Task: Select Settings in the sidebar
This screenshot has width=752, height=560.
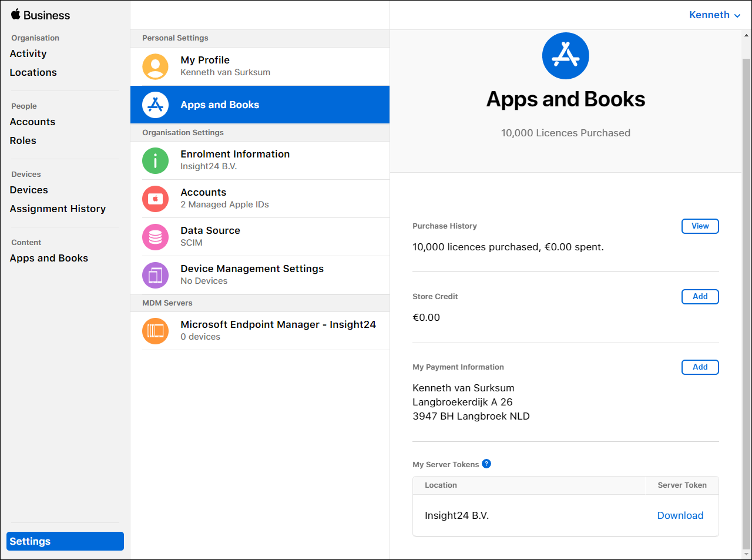Action: click(65, 541)
